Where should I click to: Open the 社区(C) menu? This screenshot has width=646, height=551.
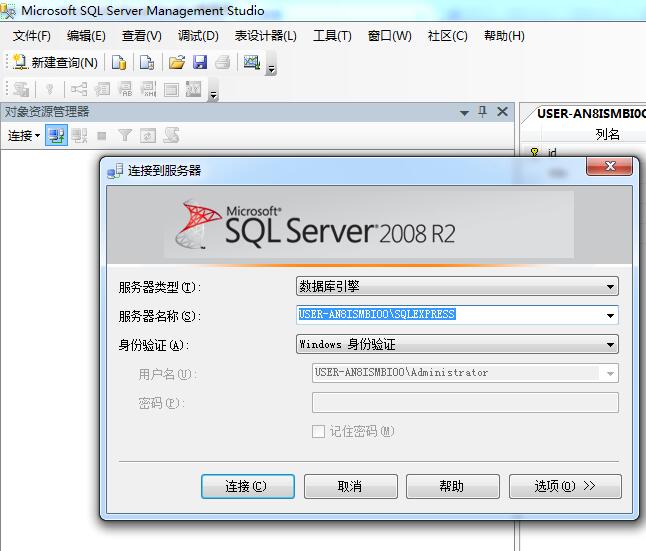[447, 36]
